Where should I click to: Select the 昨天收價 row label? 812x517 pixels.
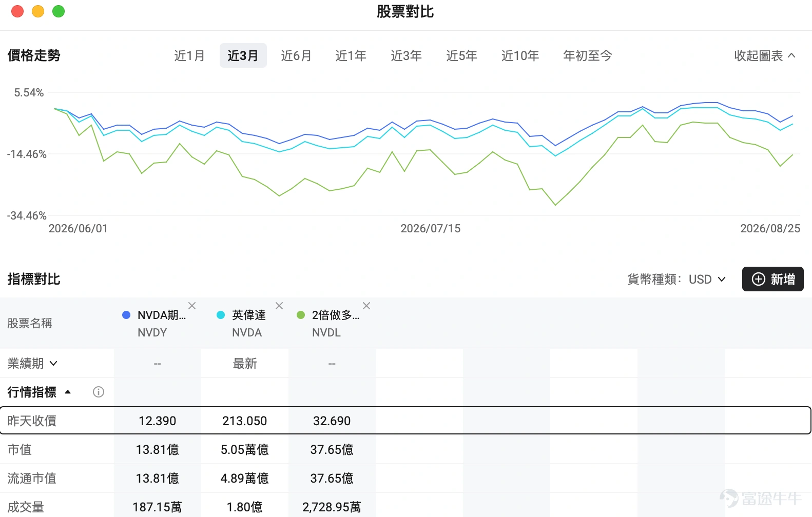tap(32, 421)
